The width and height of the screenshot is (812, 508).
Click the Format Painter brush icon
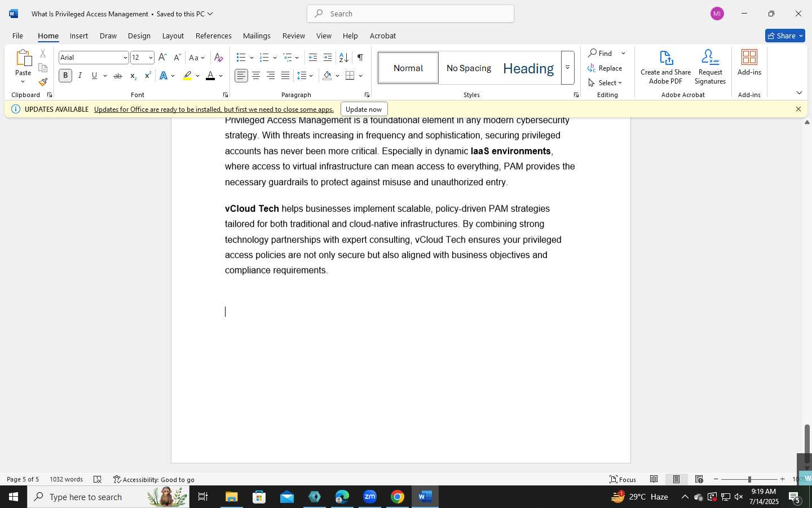(43, 82)
